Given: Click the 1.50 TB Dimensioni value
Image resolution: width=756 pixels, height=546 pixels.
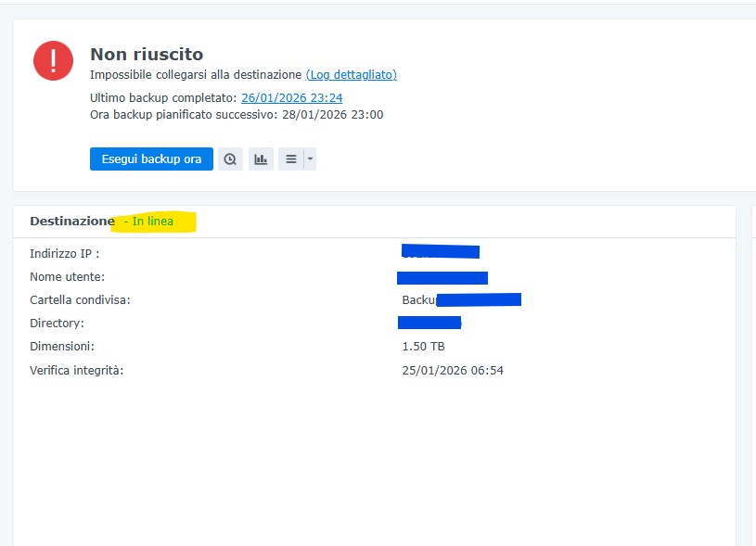Looking at the screenshot, I should click(x=423, y=346).
